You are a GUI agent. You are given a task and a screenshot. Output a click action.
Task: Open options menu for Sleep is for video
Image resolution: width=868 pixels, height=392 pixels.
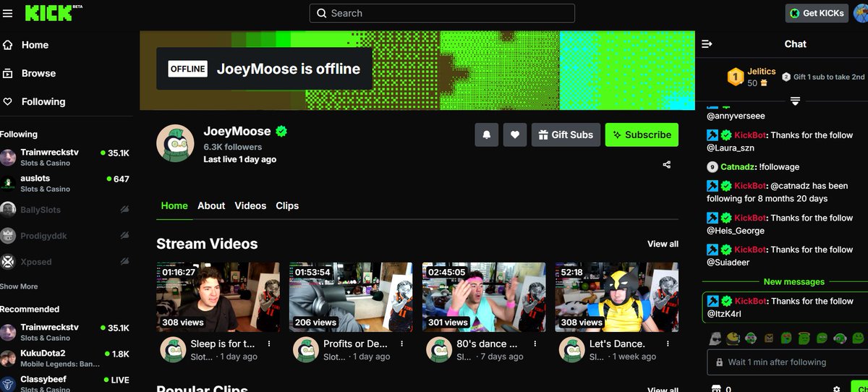tap(269, 344)
